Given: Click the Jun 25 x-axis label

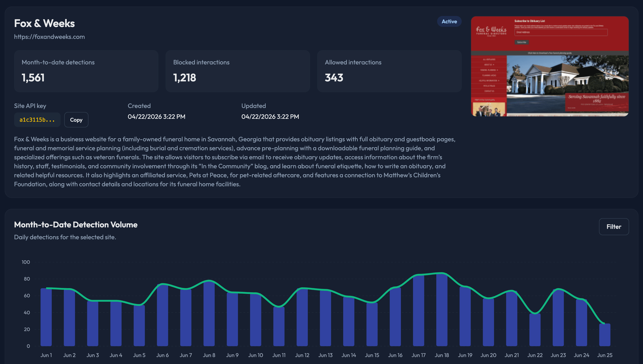Looking at the screenshot, I should [605, 355].
